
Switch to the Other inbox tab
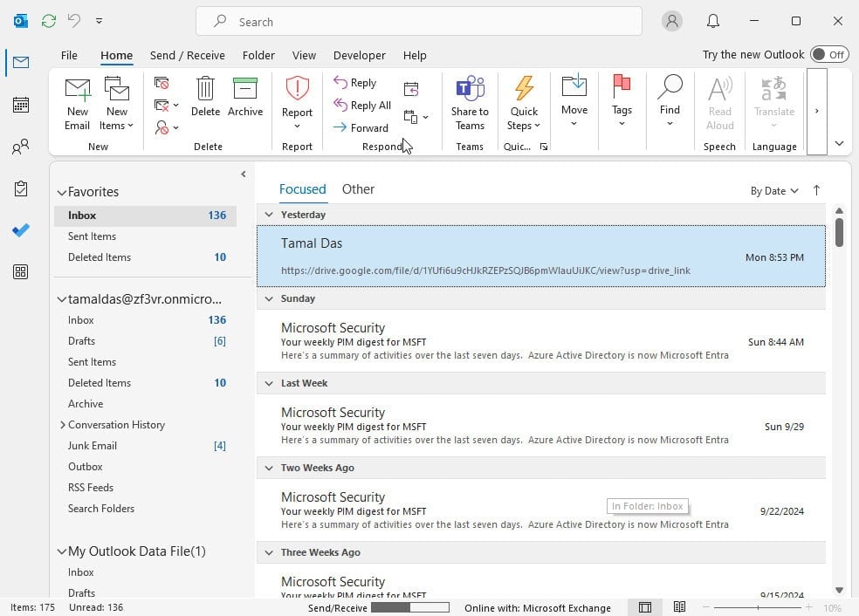(x=358, y=189)
